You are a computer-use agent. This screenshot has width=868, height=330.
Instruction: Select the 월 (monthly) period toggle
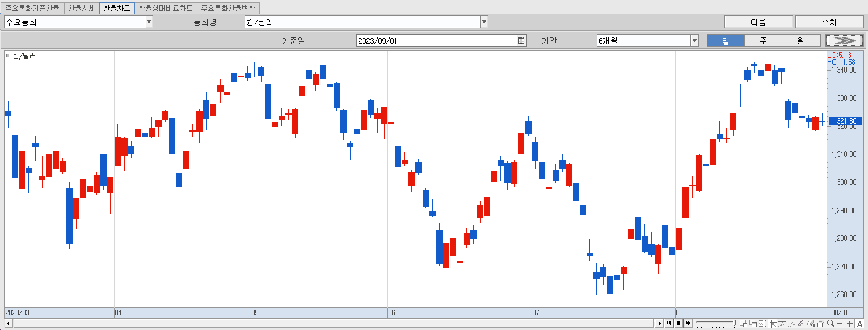[801, 41]
